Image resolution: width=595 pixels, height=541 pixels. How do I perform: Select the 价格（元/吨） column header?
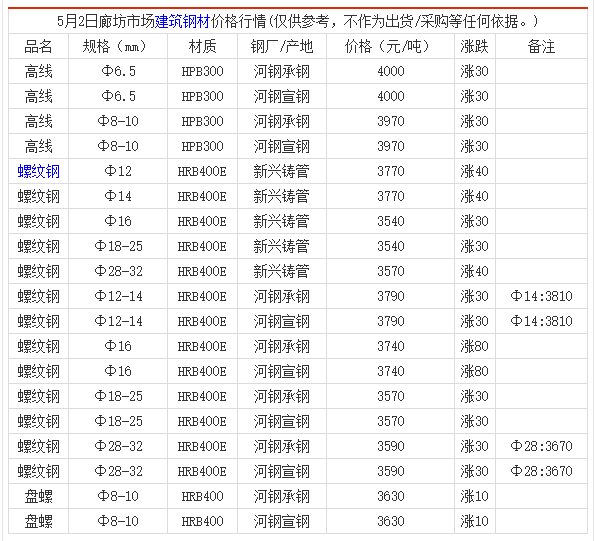(x=390, y=46)
